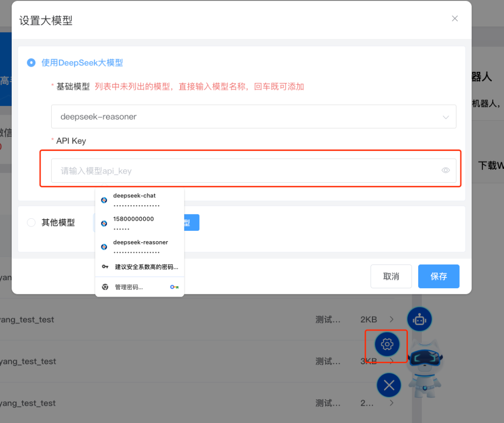Open the deepseek-reasoner base model dropdown

point(253,117)
